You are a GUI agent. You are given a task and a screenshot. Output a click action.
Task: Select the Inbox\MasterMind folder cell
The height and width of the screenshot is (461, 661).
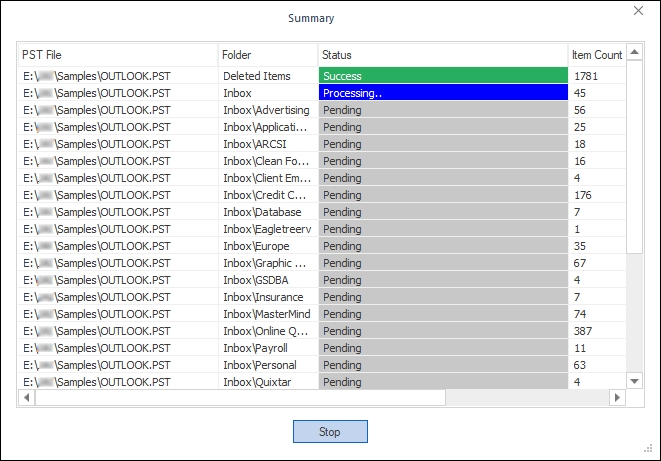pyautogui.click(x=267, y=314)
